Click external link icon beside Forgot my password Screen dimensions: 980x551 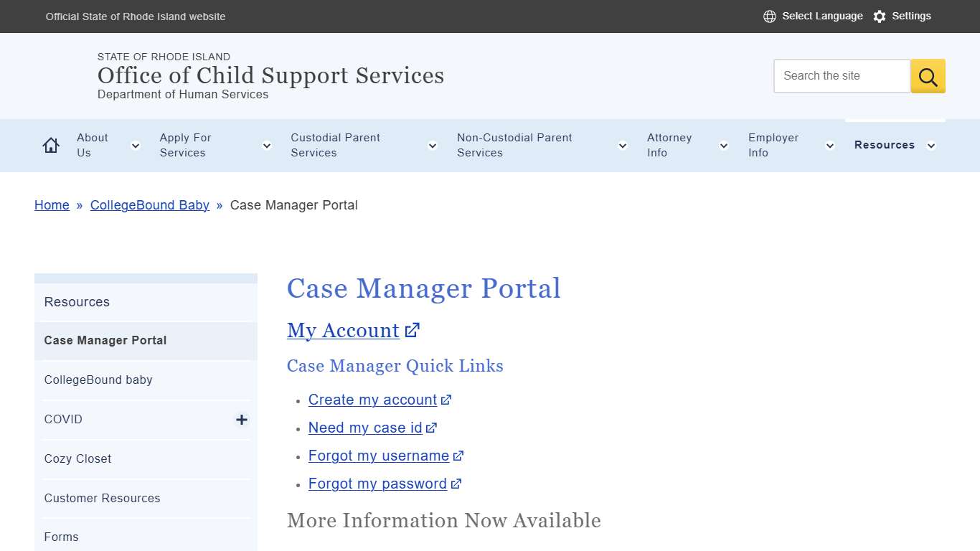coord(456,484)
